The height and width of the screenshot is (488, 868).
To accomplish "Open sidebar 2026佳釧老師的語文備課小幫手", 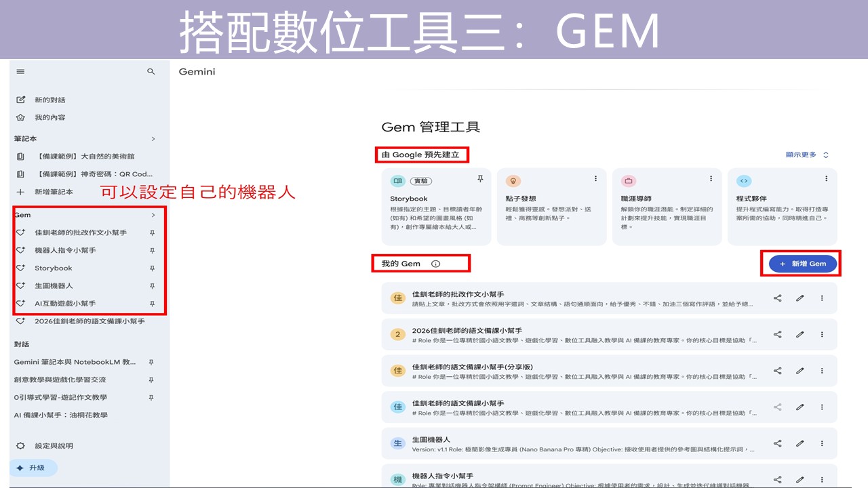I will (x=89, y=321).
